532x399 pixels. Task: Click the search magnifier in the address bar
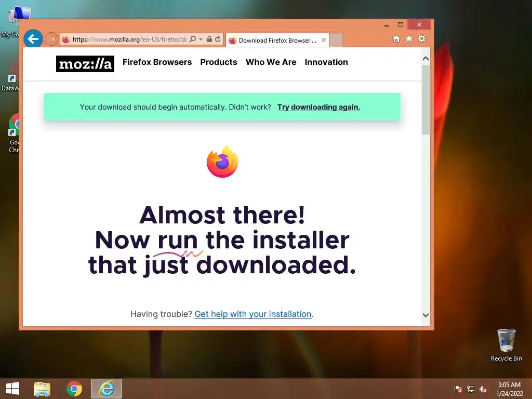pos(193,39)
